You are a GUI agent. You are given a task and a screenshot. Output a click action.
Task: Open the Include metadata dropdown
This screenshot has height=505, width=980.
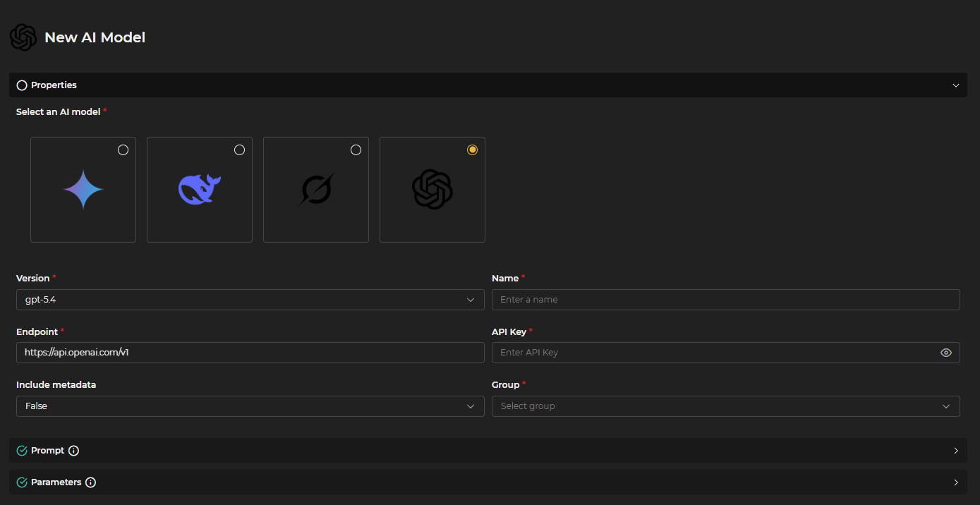coord(250,406)
